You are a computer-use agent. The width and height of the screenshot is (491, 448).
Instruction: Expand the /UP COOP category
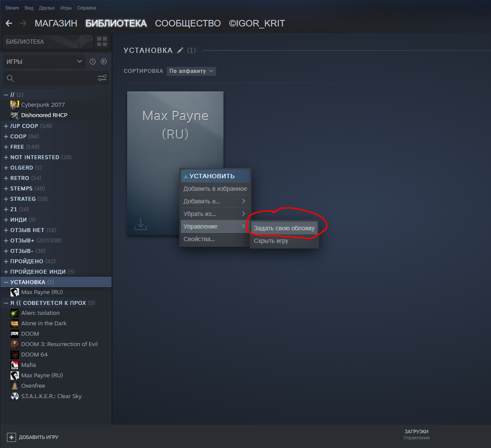pyautogui.click(x=6, y=126)
